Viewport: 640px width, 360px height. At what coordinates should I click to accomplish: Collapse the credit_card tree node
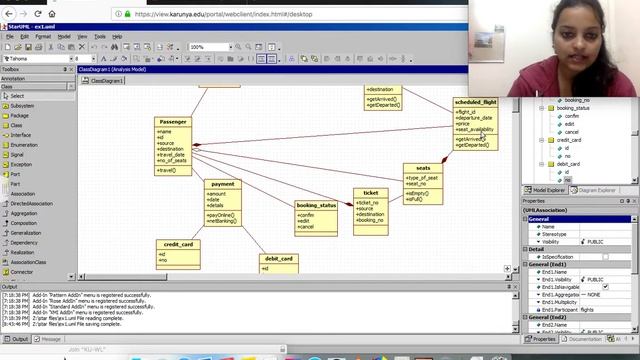[x=542, y=140]
